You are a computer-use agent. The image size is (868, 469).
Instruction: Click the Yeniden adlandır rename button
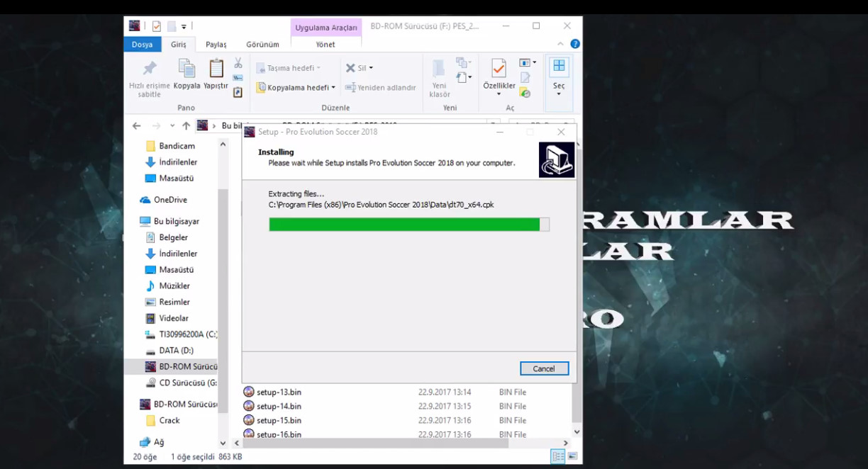(381, 87)
